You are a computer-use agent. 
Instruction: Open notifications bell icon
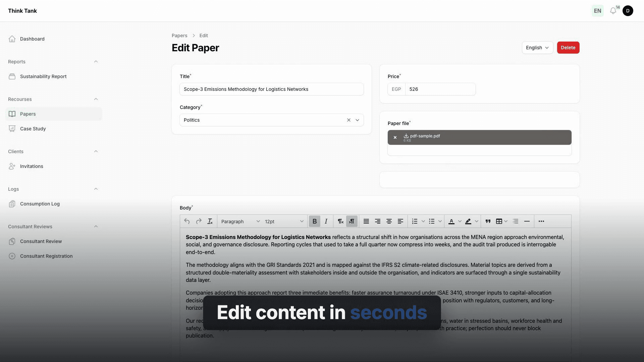(x=613, y=11)
